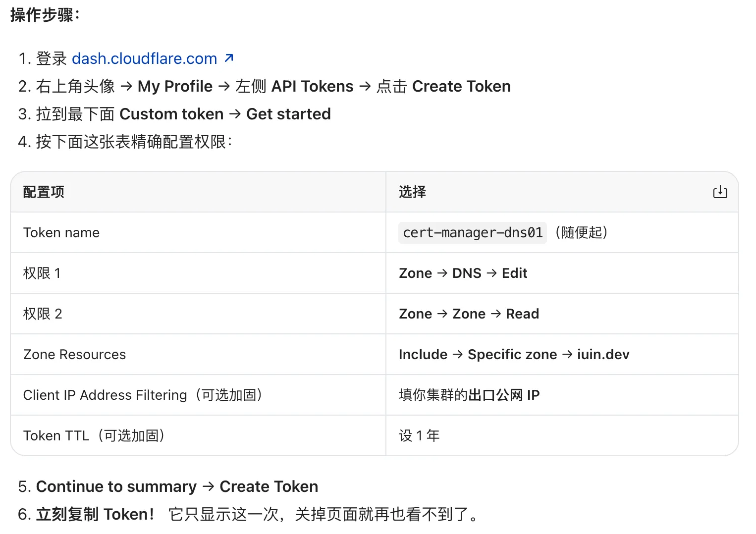The height and width of the screenshot is (534, 756).
Task: Click the external link arrow icon
Action: click(x=229, y=58)
